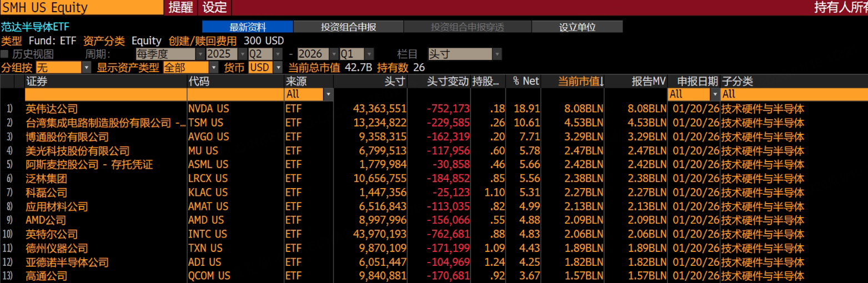868x283 pixels.
Task: Click the MU US ticker cell
Action: tap(203, 150)
